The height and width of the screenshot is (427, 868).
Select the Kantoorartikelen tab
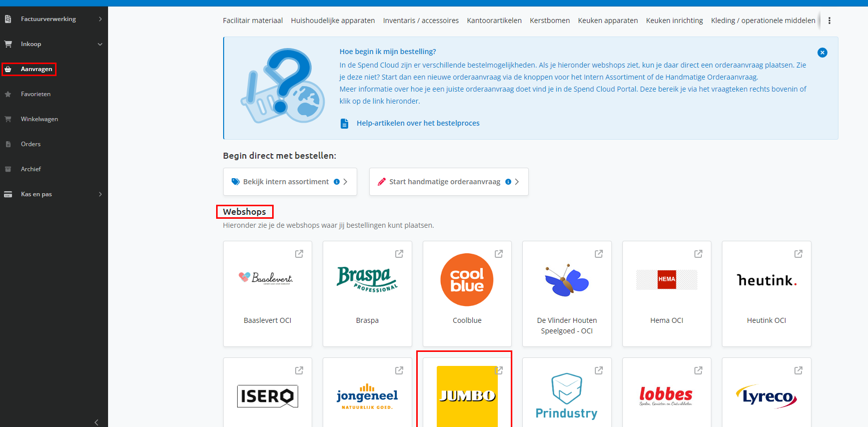[494, 21]
